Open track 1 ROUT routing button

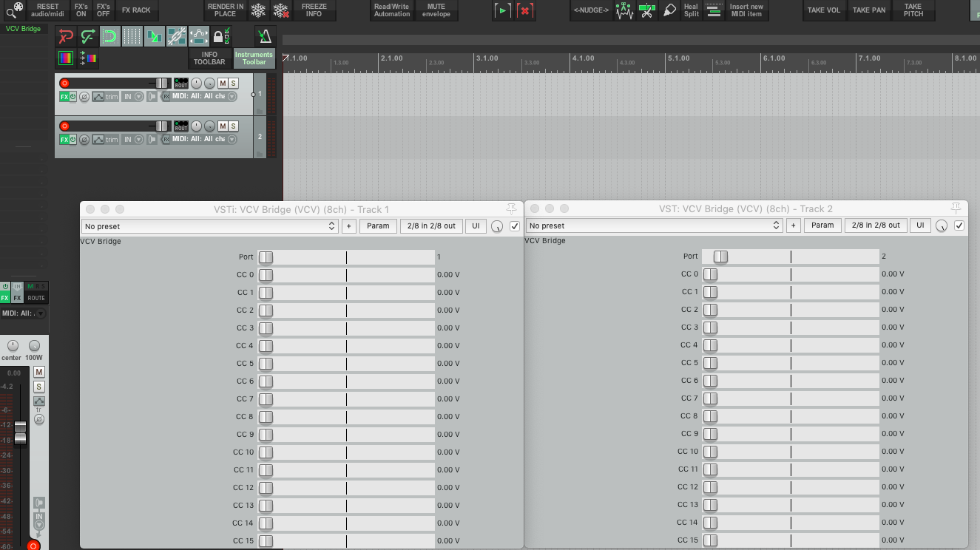[181, 84]
